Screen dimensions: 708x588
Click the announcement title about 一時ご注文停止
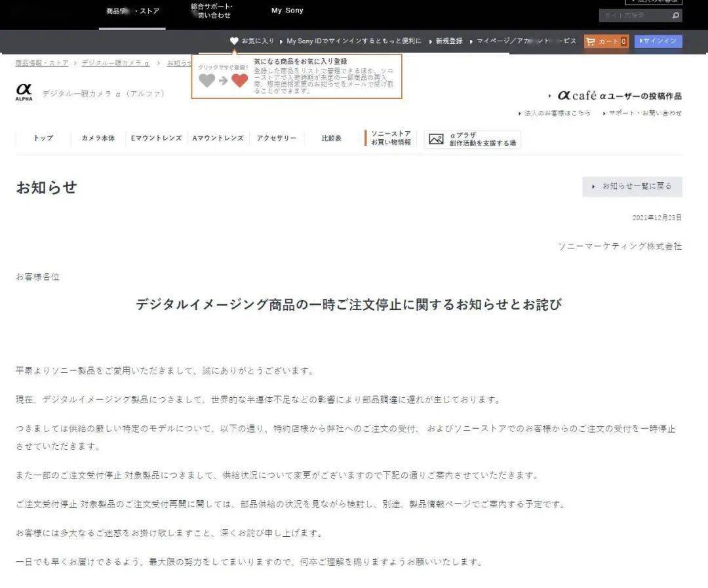click(349, 305)
